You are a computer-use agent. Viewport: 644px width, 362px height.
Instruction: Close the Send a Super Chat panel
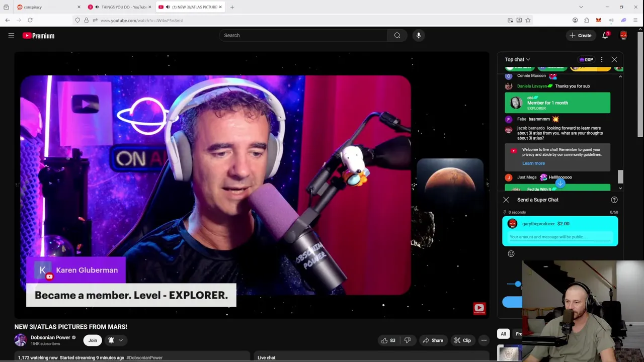point(506,200)
